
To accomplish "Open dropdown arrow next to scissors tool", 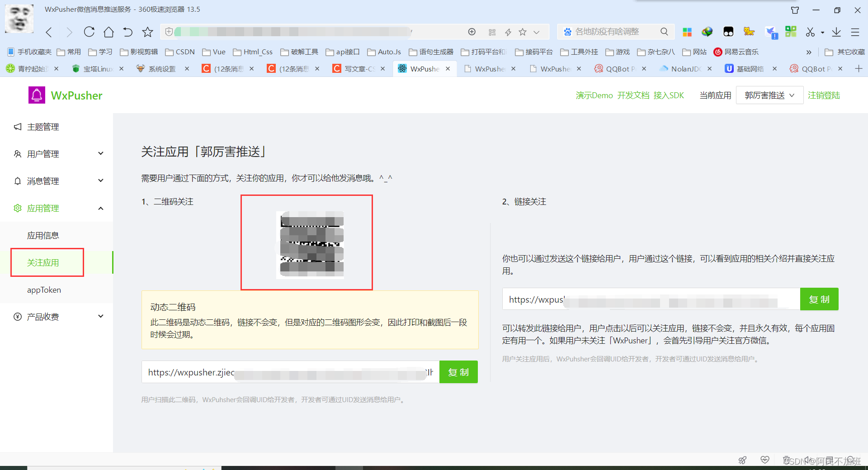I will [822, 32].
